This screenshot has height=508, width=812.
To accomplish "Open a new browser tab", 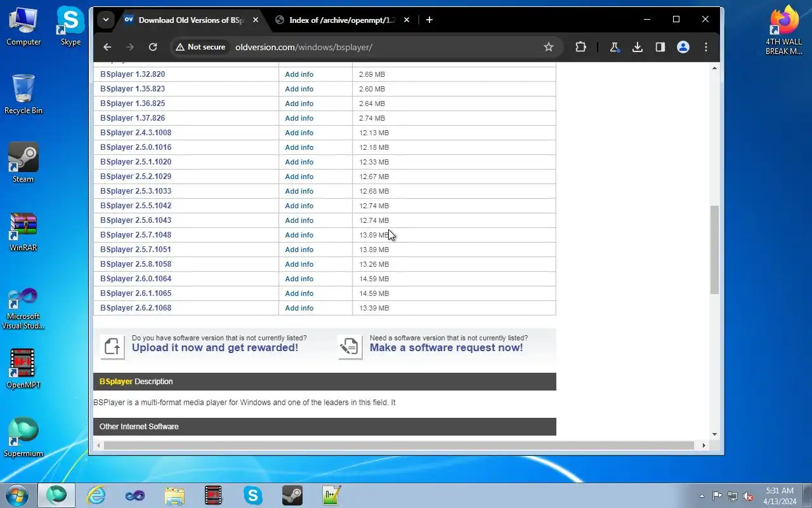I will pos(429,20).
